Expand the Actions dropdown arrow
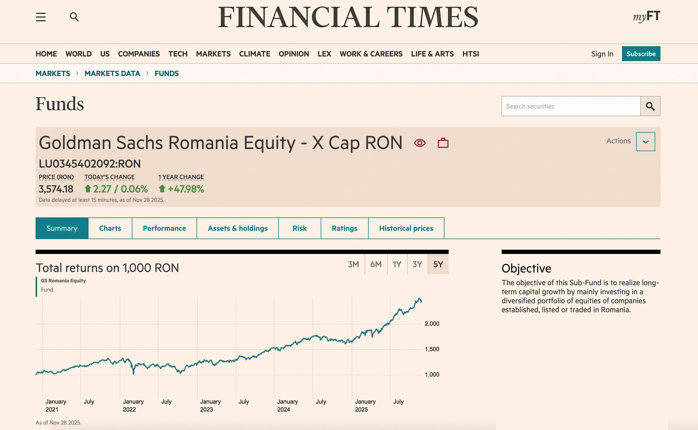Viewport: 698px width, 430px height. [x=646, y=142]
